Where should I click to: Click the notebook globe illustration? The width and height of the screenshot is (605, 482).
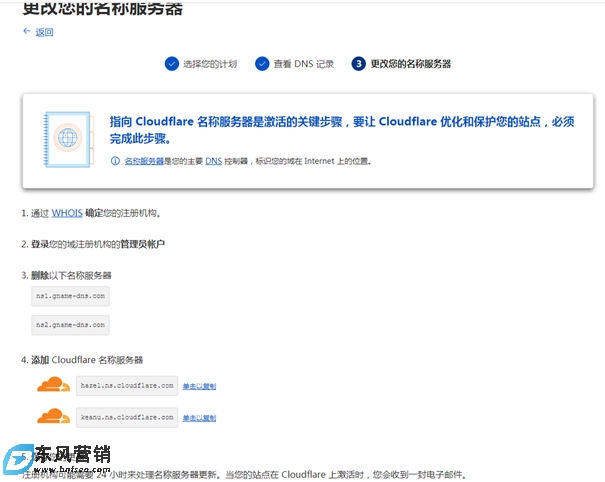click(68, 139)
